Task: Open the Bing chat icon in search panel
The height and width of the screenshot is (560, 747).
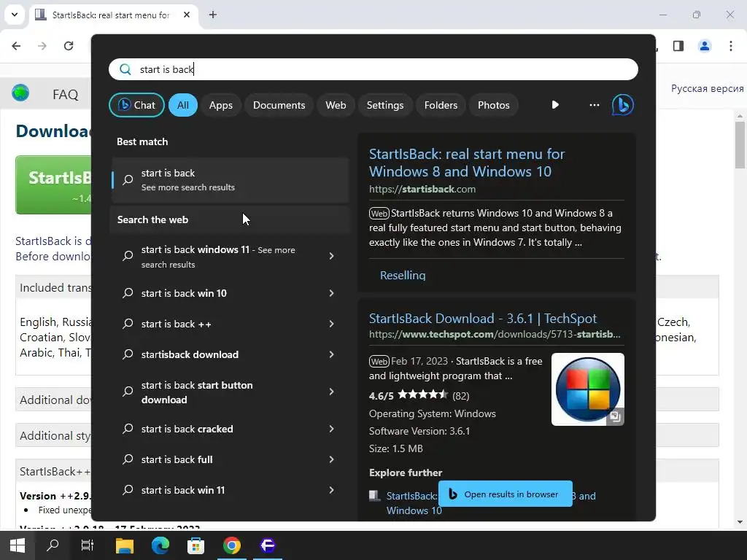Action: click(x=623, y=105)
